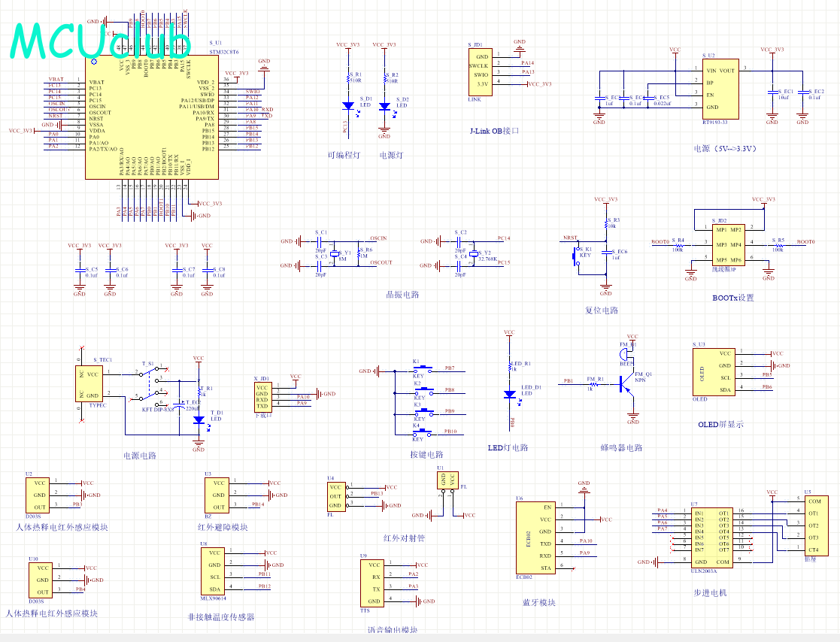The height and width of the screenshot is (642, 840).
Task: Select the J-Link S_JD1 connector block
Action: 478,71
